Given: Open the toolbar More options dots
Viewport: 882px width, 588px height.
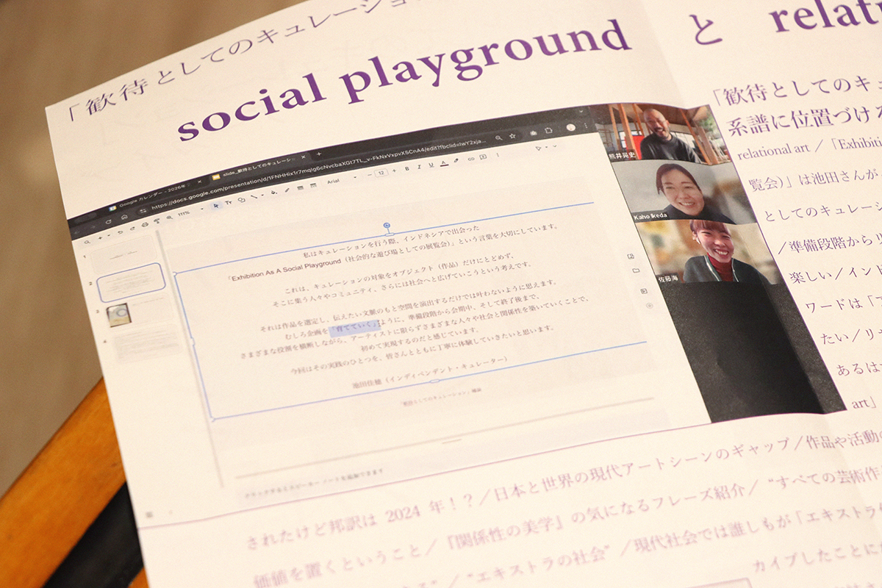Looking at the screenshot, I should pos(498,154).
